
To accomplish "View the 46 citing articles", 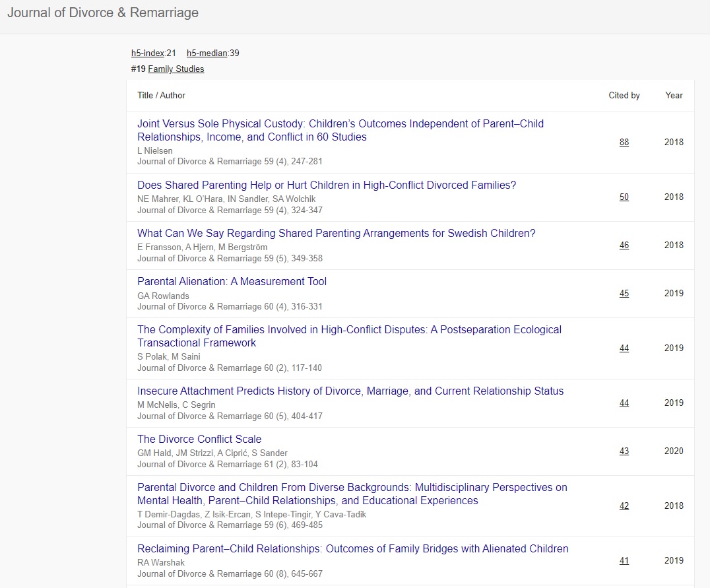I will [x=624, y=245].
